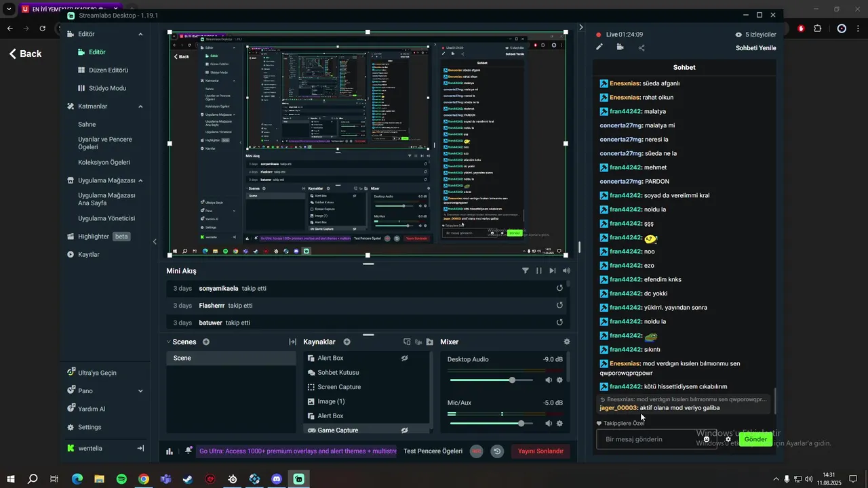Open Sahne under Katmanlar
Screen dimensions: 868x488
[x=87, y=125]
